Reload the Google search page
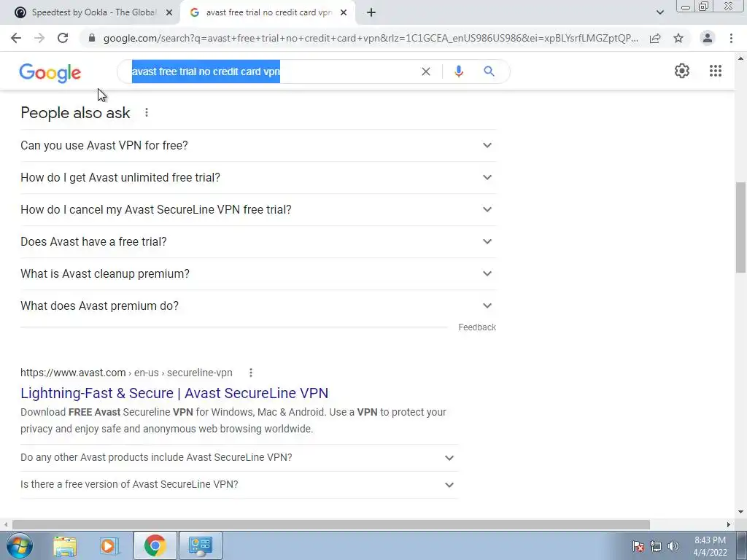This screenshot has height=560, width=747. click(63, 38)
